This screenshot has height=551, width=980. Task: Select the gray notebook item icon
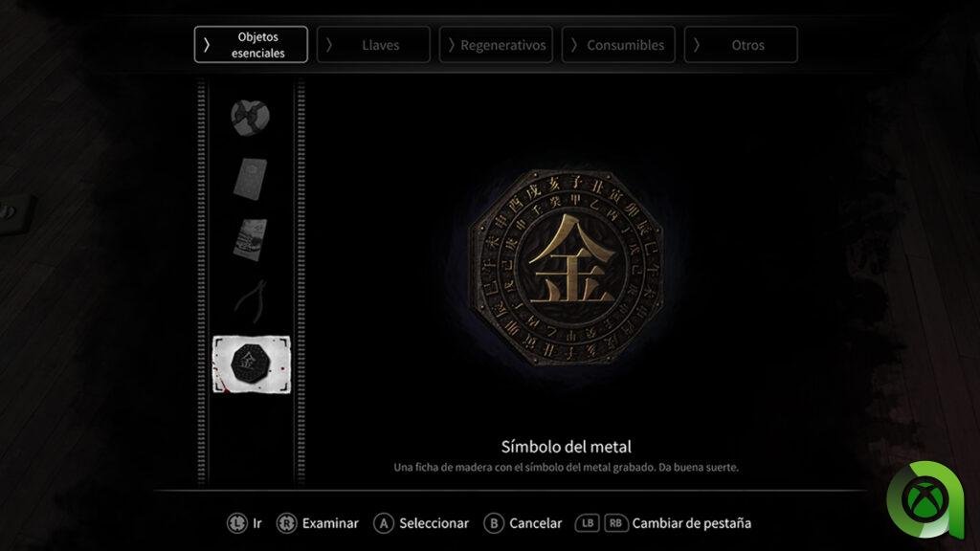(x=250, y=179)
